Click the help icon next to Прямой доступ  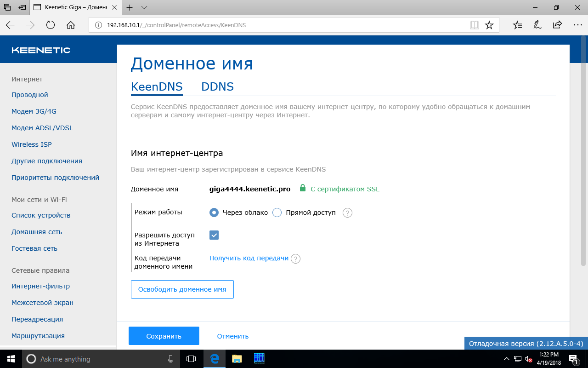[x=347, y=213]
